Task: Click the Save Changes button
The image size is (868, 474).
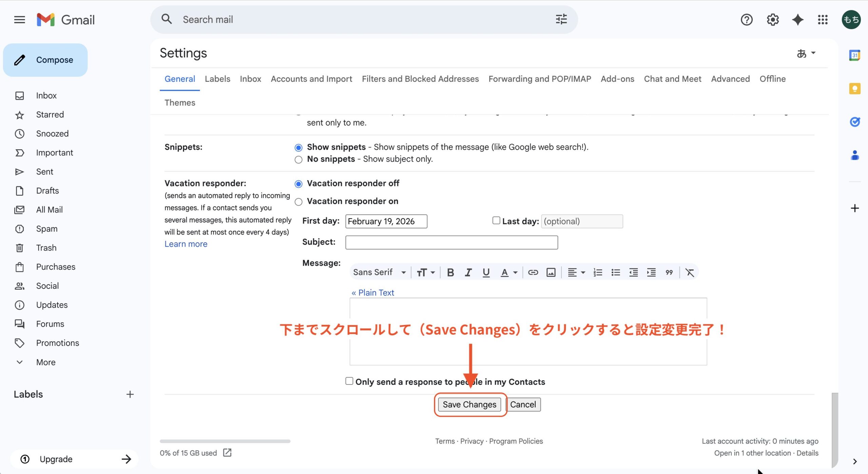Action: tap(469, 404)
